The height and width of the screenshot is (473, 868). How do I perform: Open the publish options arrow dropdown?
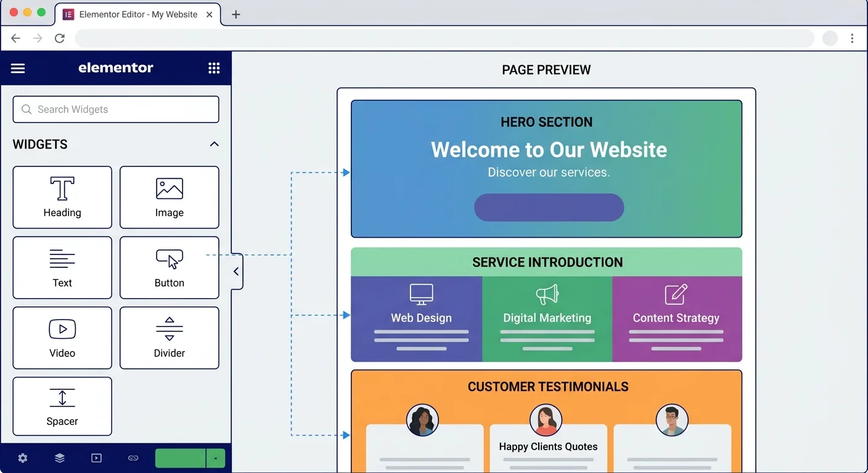click(x=216, y=458)
